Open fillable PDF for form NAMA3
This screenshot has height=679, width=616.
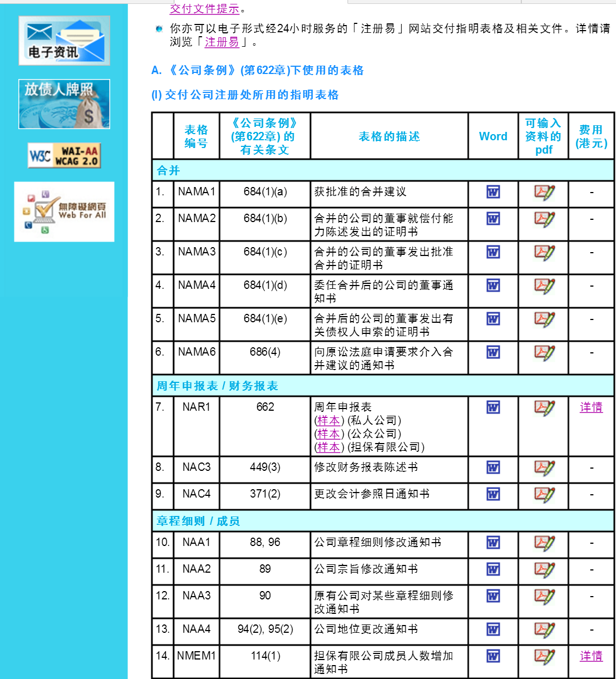tap(543, 252)
